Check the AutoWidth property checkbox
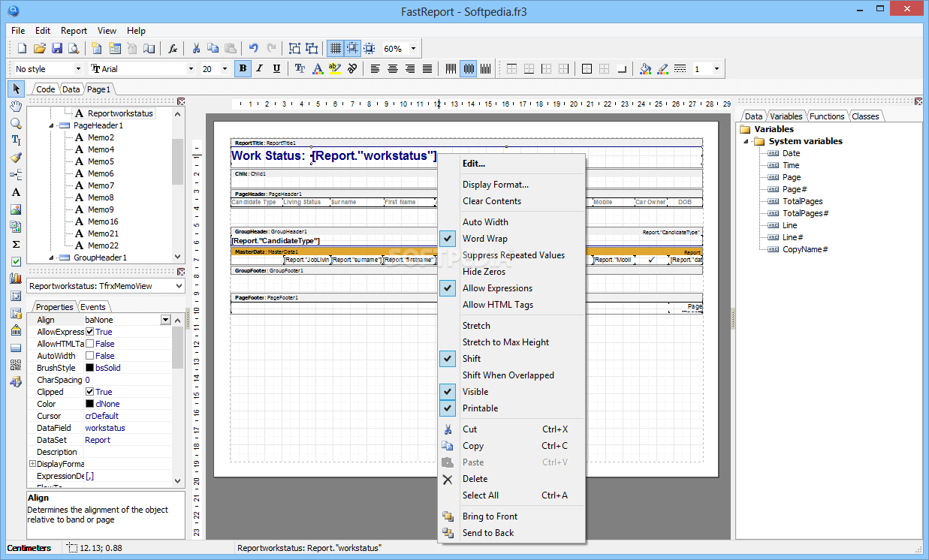929x560 pixels. coord(89,356)
